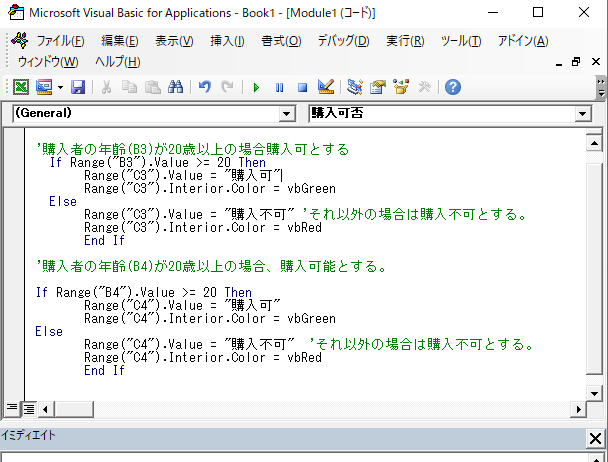The height and width of the screenshot is (462, 608).
Task: Open the ヘルプ(H) menu
Action: pyautogui.click(x=118, y=62)
